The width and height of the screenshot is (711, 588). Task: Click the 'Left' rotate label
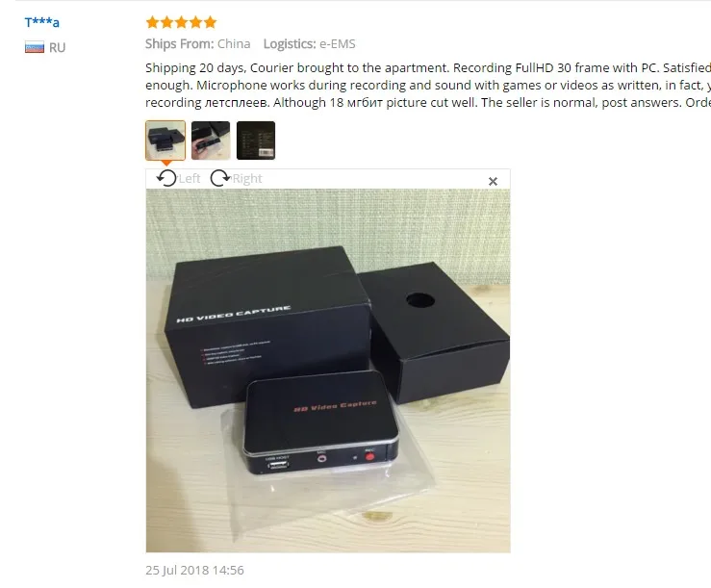tap(190, 179)
